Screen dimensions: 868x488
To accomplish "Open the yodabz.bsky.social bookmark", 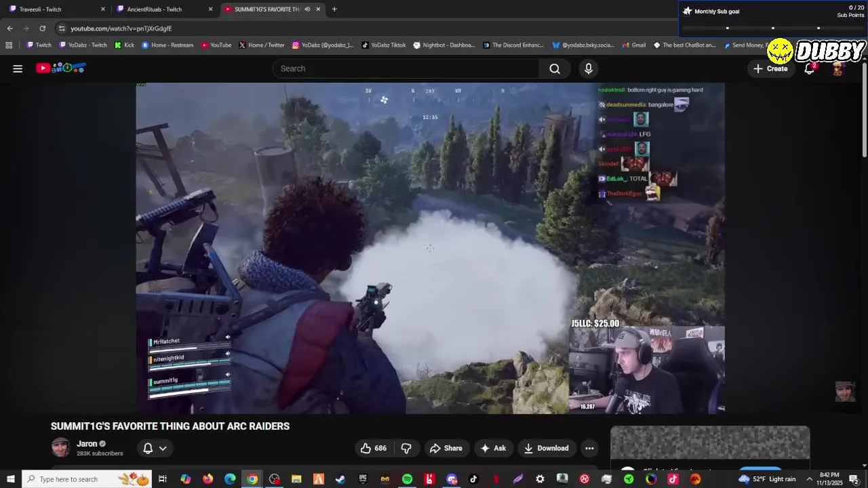I will pos(583,45).
